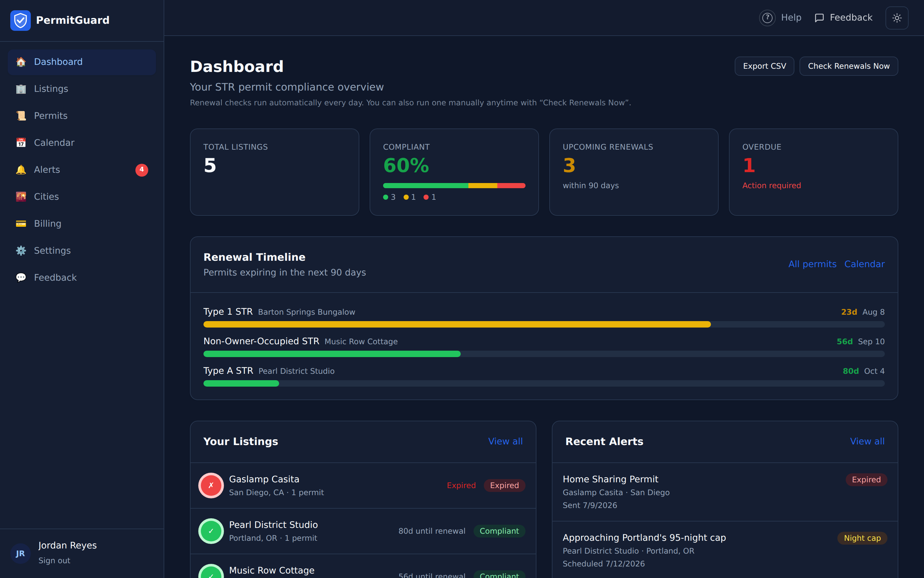The width and height of the screenshot is (924, 578).
Task: Click the Listings building icon
Action: (x=21, y=89)
